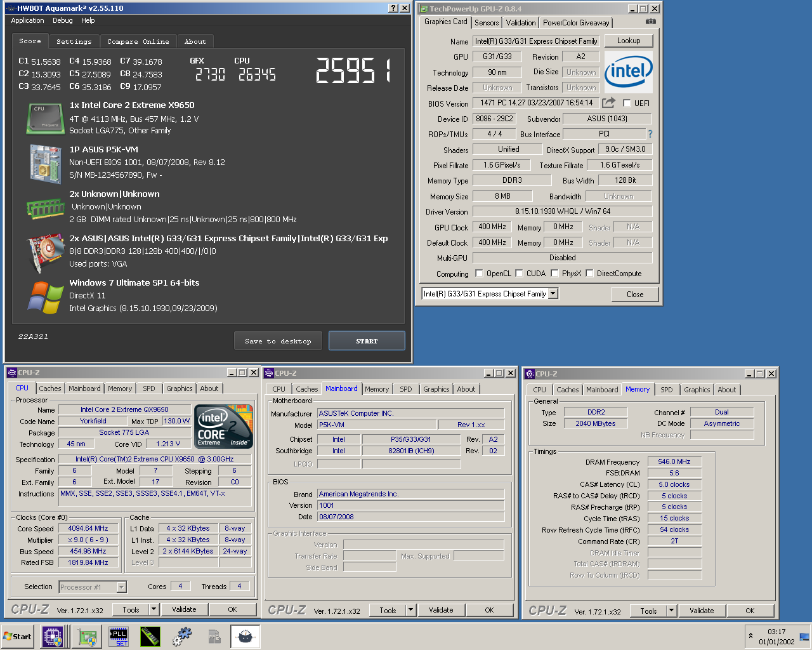The width and height of the screenshot is (812, 650).
Task: Click the Close button in GPU-Z
Action: click(x=635, y=294)
